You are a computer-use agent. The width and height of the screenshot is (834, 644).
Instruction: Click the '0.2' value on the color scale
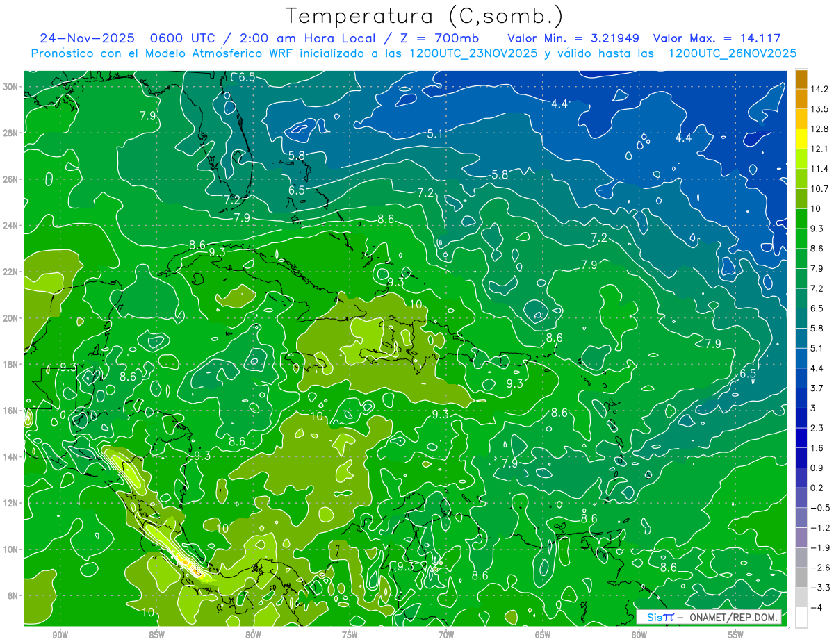pos(818,488)
